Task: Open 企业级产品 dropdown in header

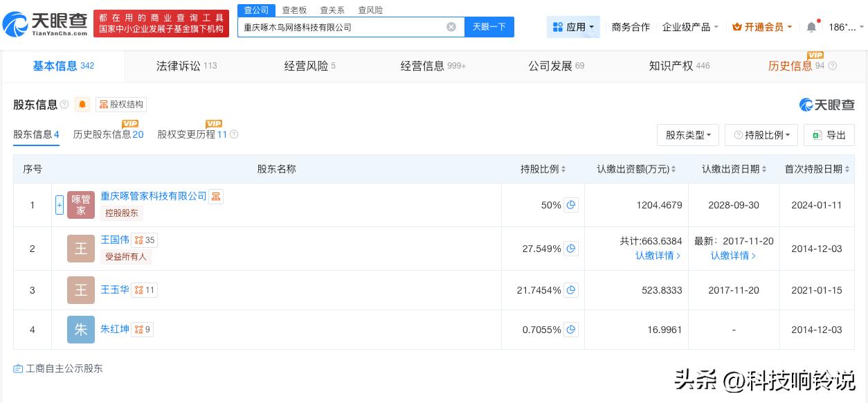Action: tap(690, 27)
